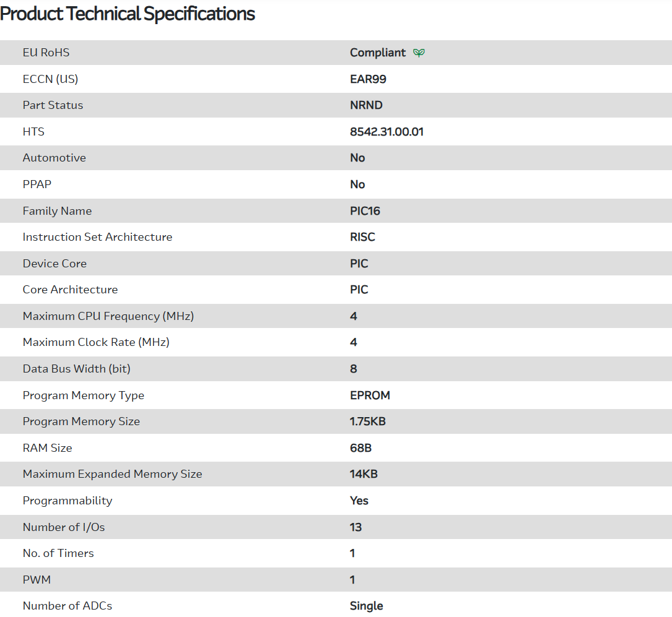Viewport: 672px width, 617px height.
Task: Click the 14KB expanded memory value
Action: tap(364, 474)
